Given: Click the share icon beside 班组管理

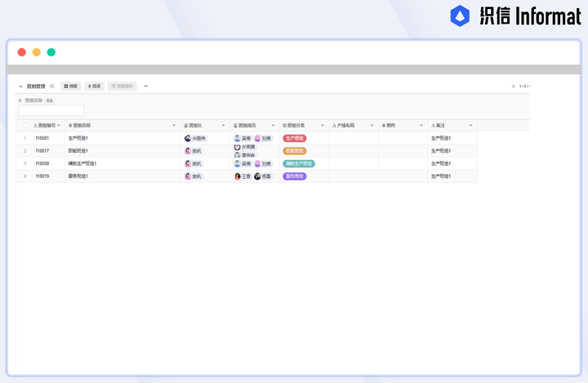Looking at the screenshot, I should (52, 86).
